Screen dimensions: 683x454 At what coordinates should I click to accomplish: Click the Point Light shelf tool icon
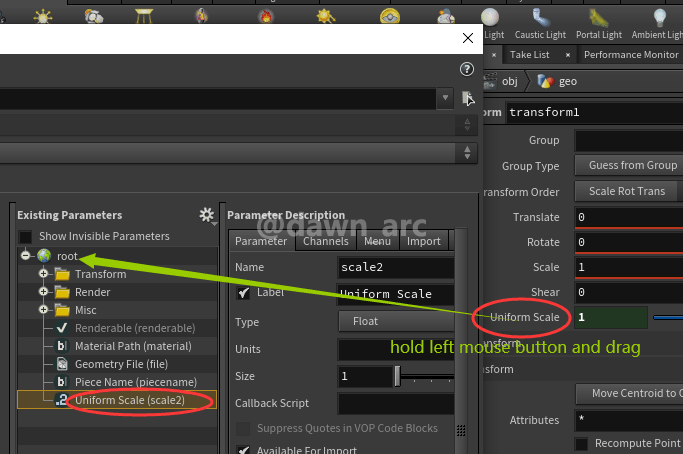click(43, 17)
